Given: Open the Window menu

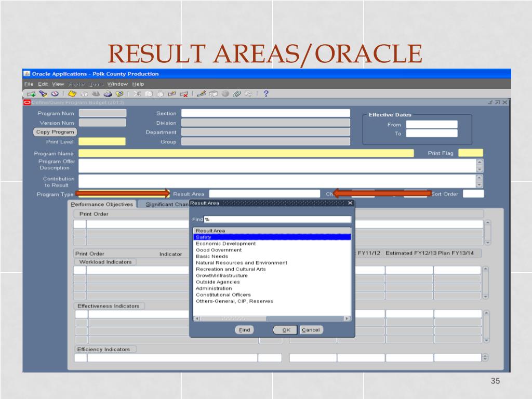Looking at the screenshot, I should pyautogui.click(x=117, y=84).
